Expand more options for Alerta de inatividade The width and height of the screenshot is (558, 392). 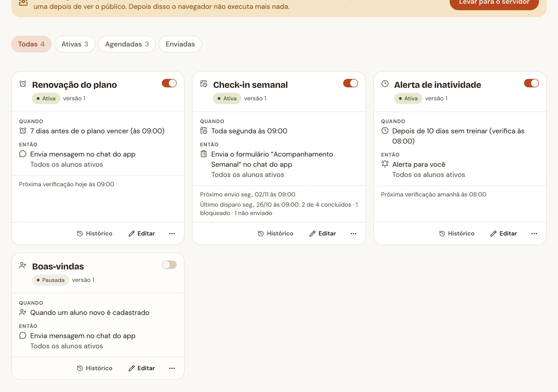click(x=534, y=233)
